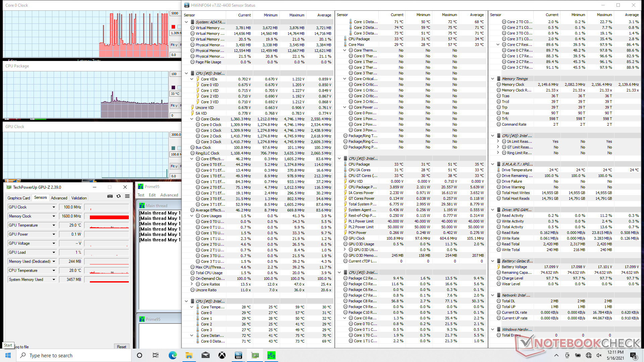Click the Windows Start button
This screenshot has height=362, width=644.
click(8, 355)
